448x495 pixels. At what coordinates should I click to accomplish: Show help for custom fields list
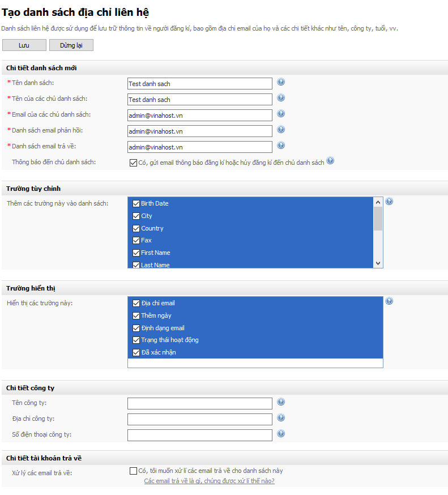pos(389,202)
